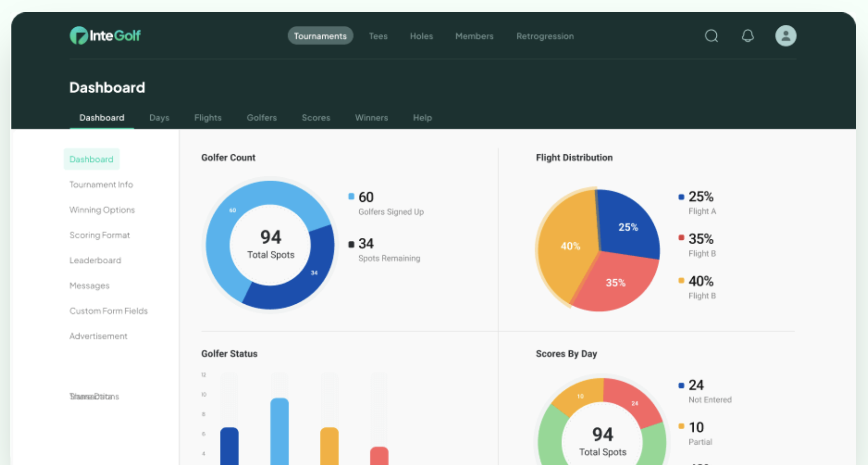
Task: Open the user profile avatar
Action: click(x=786, y=36)
